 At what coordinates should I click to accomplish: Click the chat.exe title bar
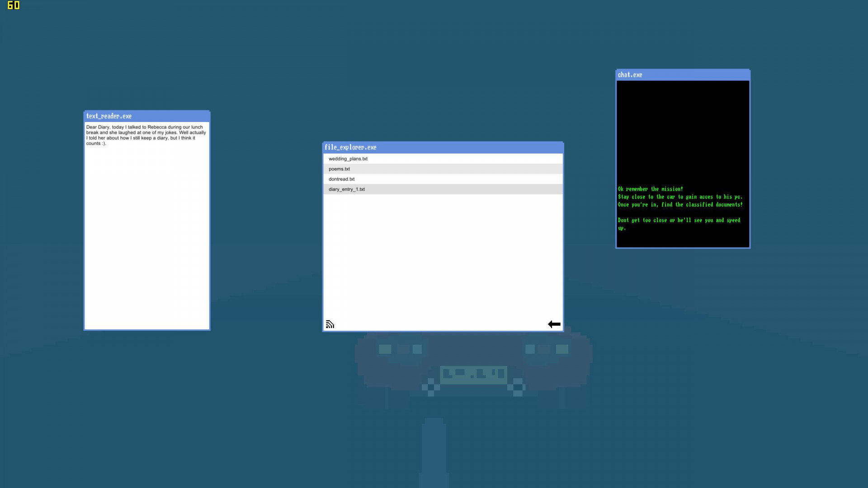(x=683, y=75)
